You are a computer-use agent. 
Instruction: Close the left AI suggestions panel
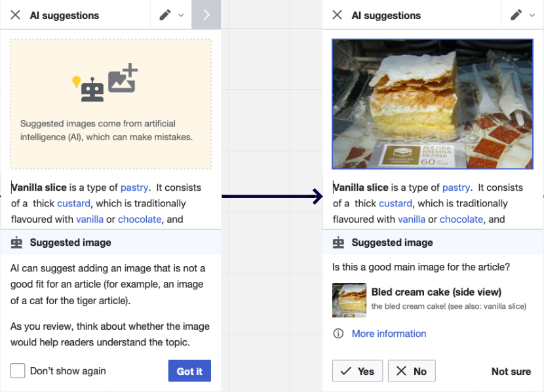pyautogui.click(x=15, y=15)
